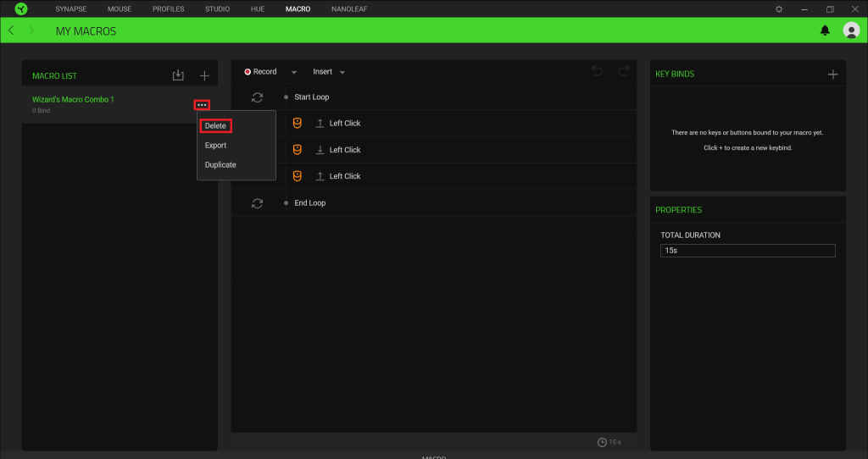868x459 pixels.
Task: Open the Insert dropdown
Action: [328, 72]
